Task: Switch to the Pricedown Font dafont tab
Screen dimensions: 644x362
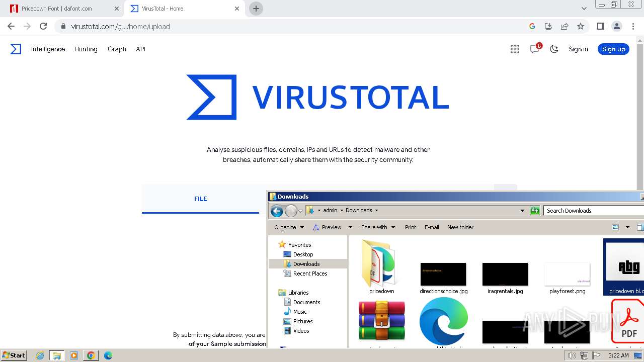Action: (63, 9)
